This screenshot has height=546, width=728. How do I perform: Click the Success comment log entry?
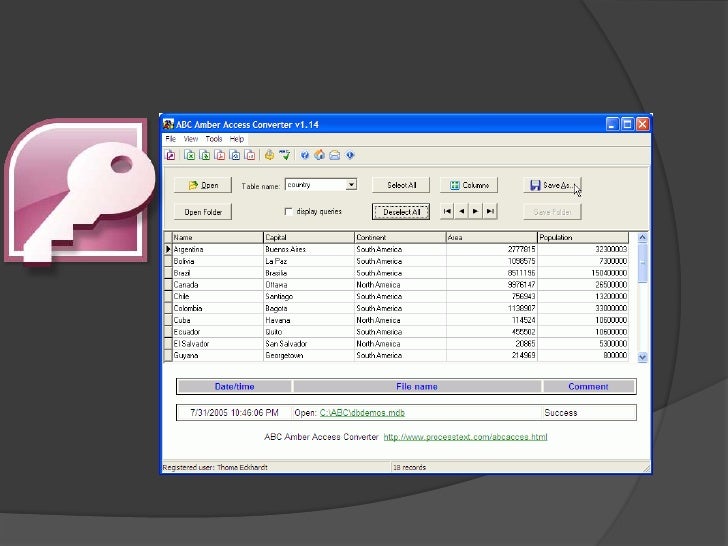coord(560,413)
